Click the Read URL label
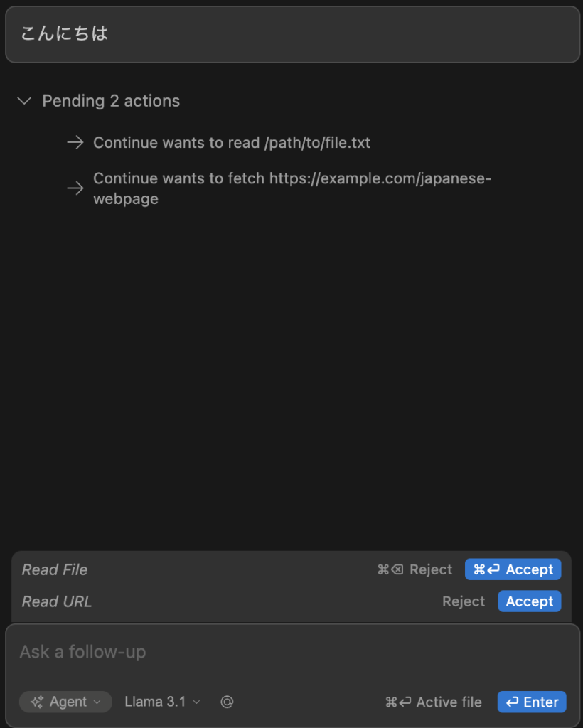 click(57, 601)
